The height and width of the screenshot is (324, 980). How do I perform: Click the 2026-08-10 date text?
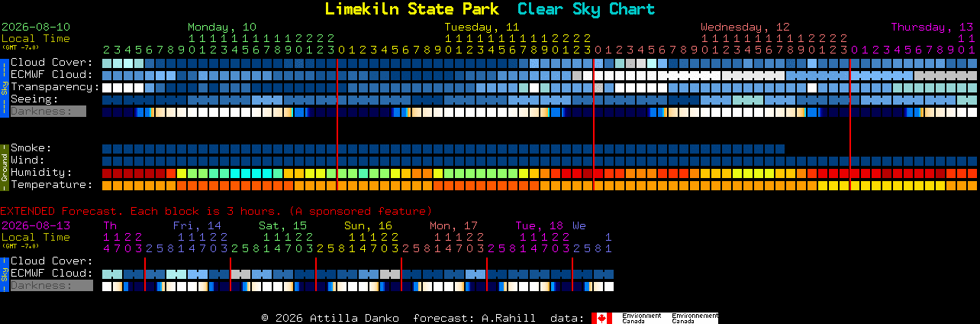coord(36,27)
